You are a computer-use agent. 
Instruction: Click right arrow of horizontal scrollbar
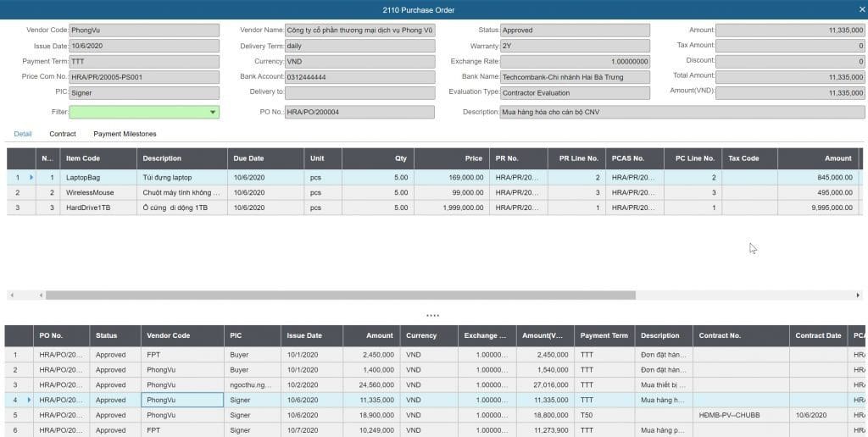click(858, 296)
